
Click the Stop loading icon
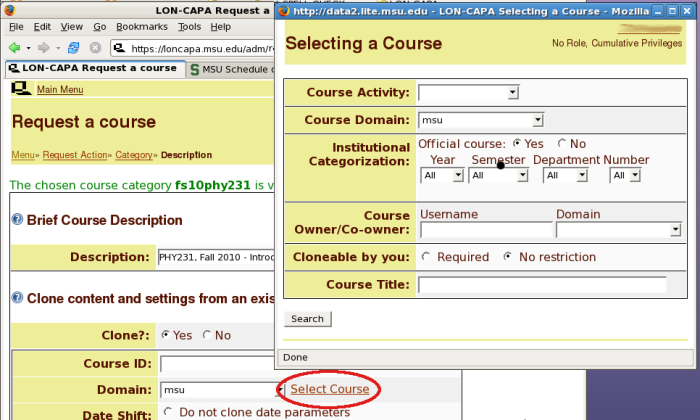95,47
